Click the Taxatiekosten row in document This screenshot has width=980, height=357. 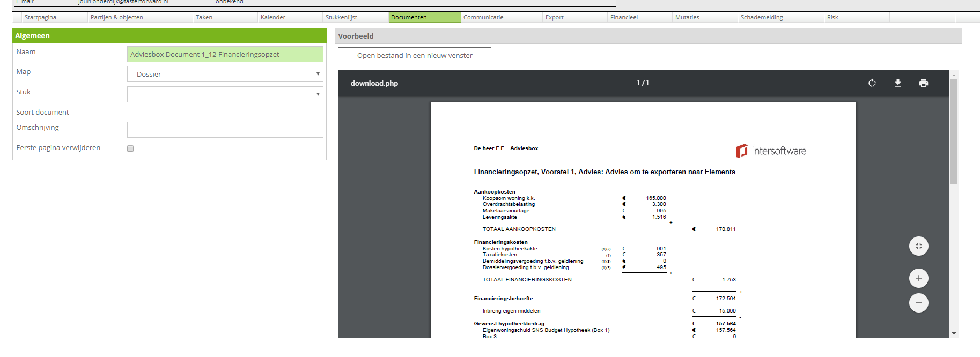(x=574, y=255)
